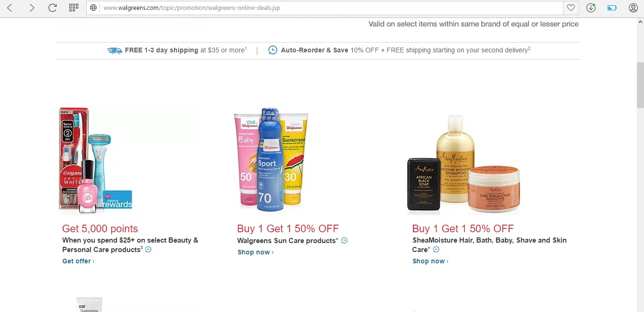Image resolution: width=644 pixels, height=312 pixels.
Task: Bookmark page with the heart icon
Action: pyautogui.click(x=570, y=8)
